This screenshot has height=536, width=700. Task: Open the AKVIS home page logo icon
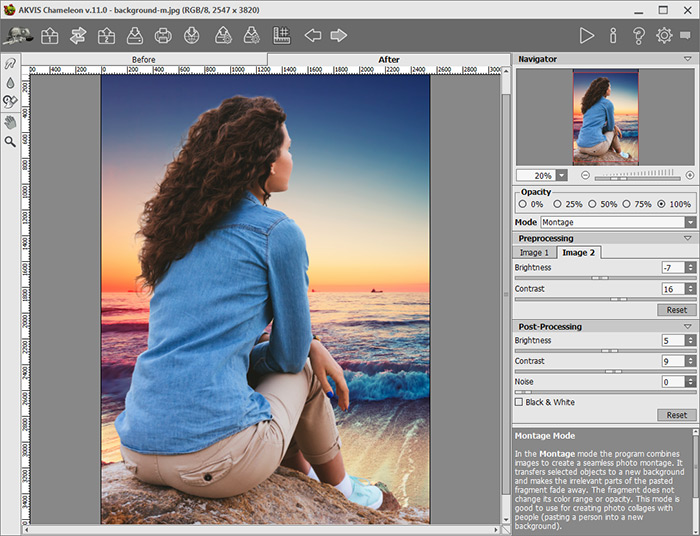coord(18,35)
